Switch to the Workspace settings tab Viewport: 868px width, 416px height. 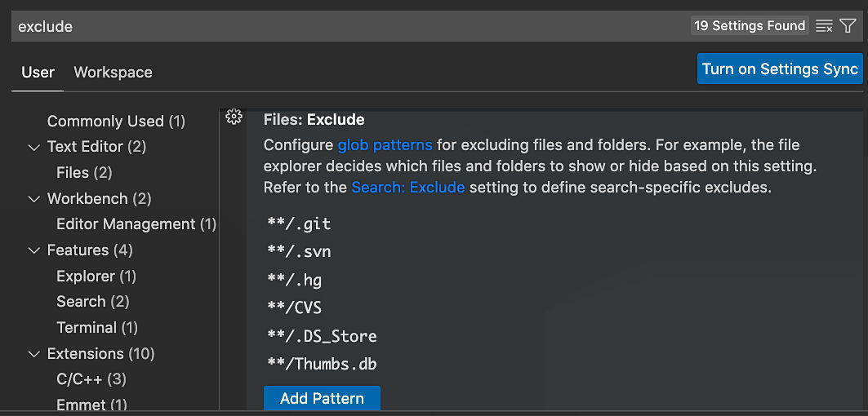(113, 72)
